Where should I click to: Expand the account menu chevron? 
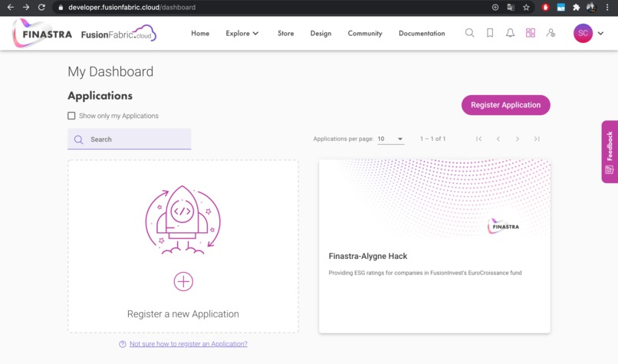point(600,34)
